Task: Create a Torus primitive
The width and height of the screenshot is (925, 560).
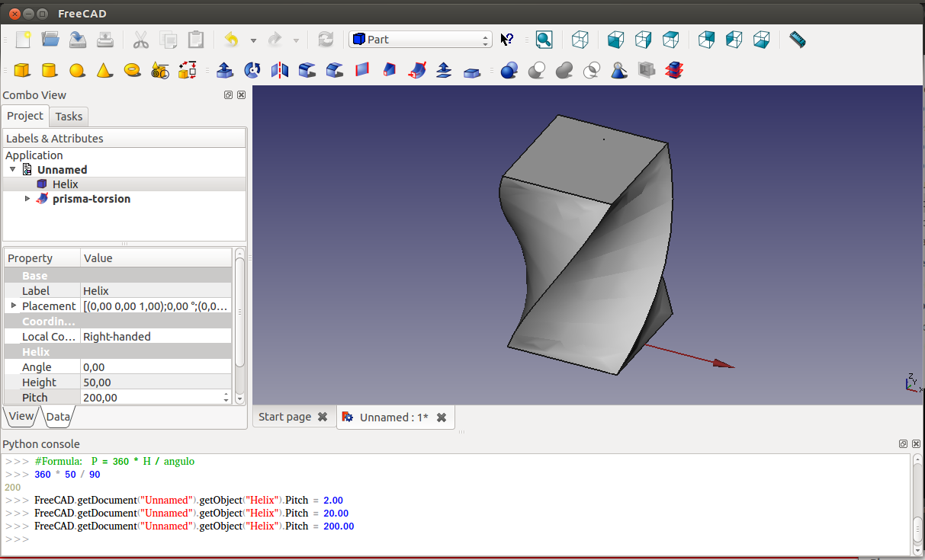Action: pos(132,70)
